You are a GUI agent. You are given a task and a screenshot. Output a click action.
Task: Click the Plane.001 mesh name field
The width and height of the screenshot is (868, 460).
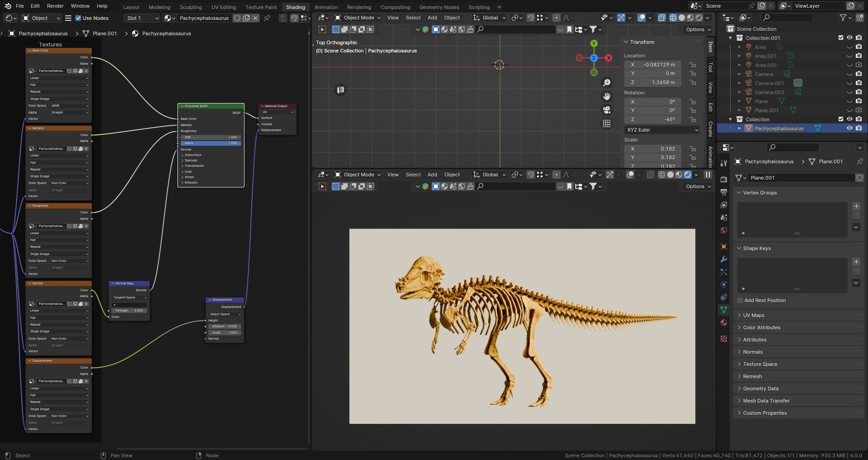(801, 178)
